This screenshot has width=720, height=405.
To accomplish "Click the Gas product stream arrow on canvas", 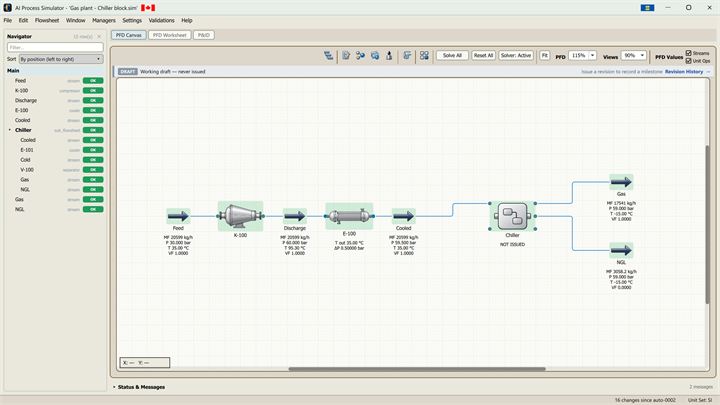I will coord(621,182).
